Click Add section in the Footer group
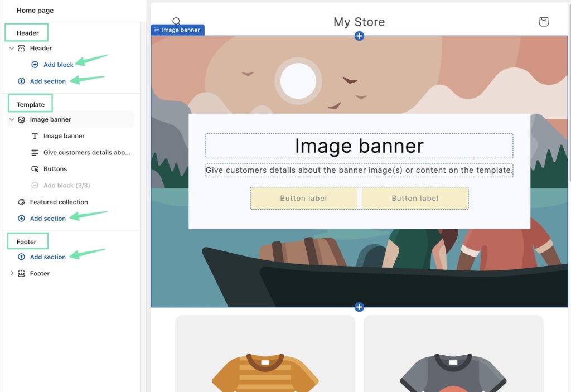The image size is (571, 392). click(x=47, y=257)
